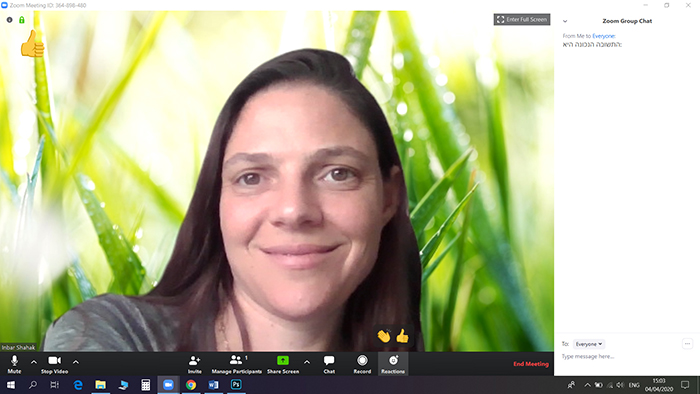Open battery status in system tray

[x=599, y=385]
